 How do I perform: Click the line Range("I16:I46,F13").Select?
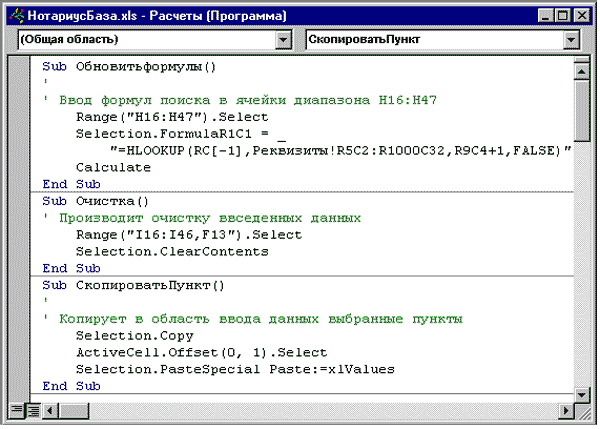[x=189, y=235]
